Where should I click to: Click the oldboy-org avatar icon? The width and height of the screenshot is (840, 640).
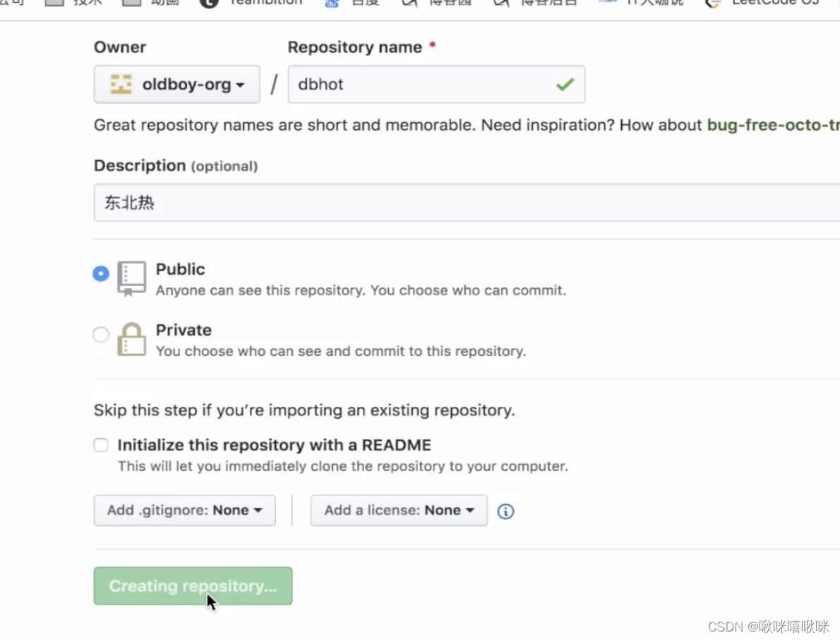pyautogui.click(x=121, y=84)
